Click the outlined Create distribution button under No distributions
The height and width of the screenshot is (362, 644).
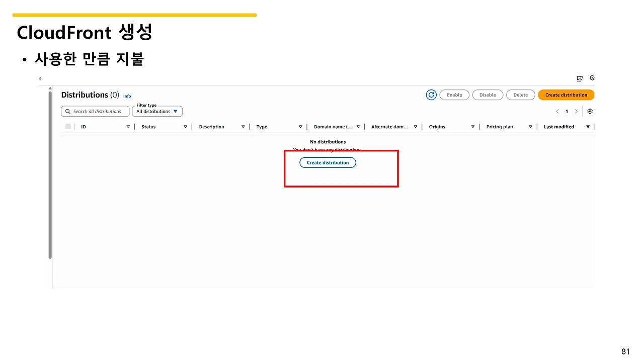pyautogui.click(x=328, y=163)
